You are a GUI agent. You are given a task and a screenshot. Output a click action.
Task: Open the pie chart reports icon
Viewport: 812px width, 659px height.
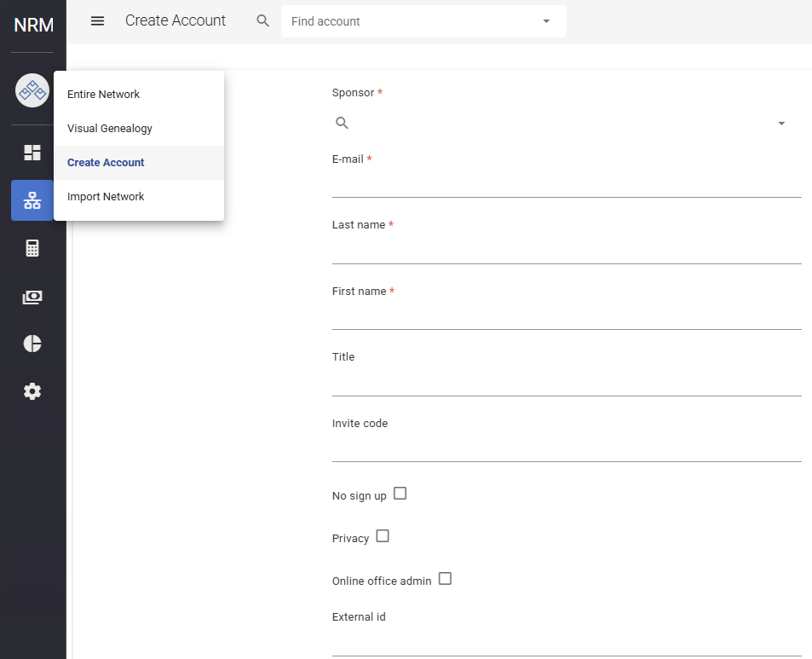coord(32,344)
